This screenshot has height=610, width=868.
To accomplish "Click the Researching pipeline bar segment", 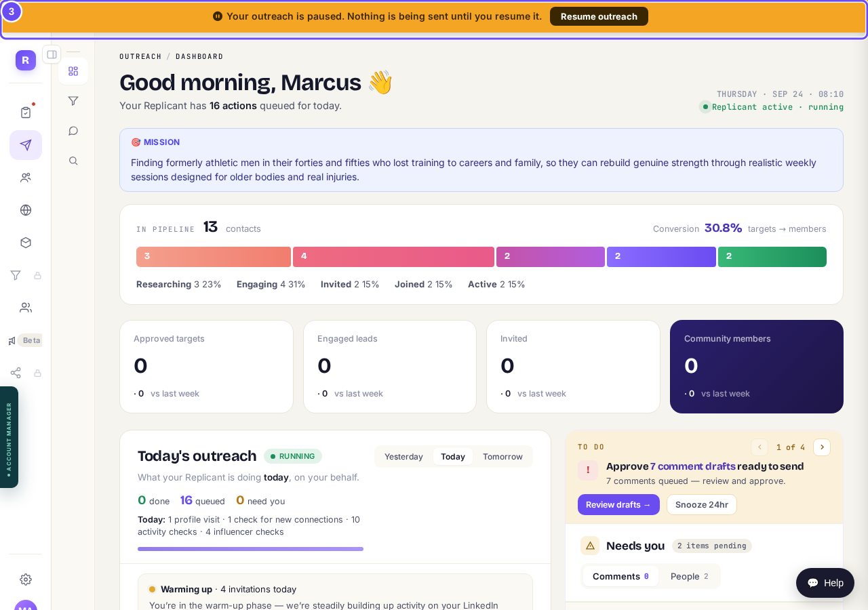I will click(x=214, y=257).
